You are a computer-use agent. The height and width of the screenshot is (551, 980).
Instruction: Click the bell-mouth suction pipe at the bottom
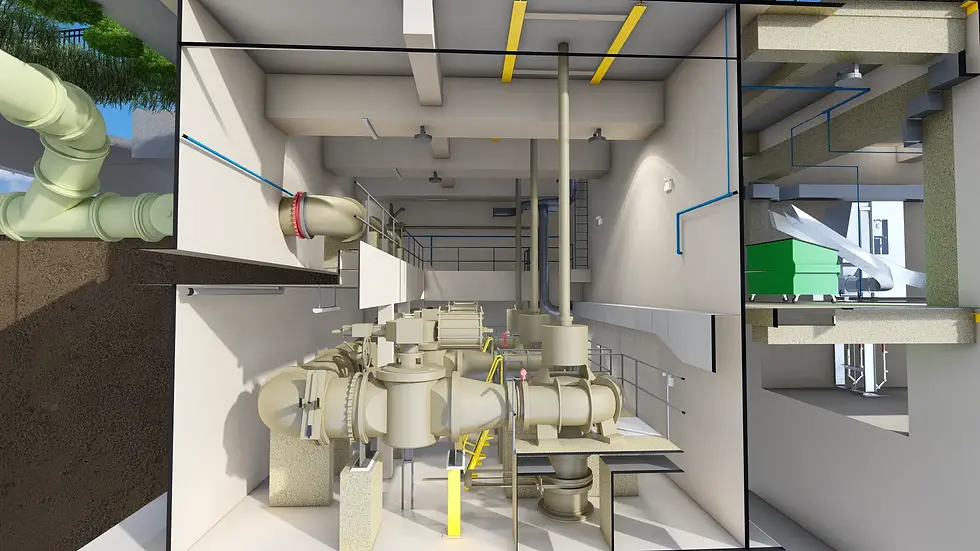point(566,489)
